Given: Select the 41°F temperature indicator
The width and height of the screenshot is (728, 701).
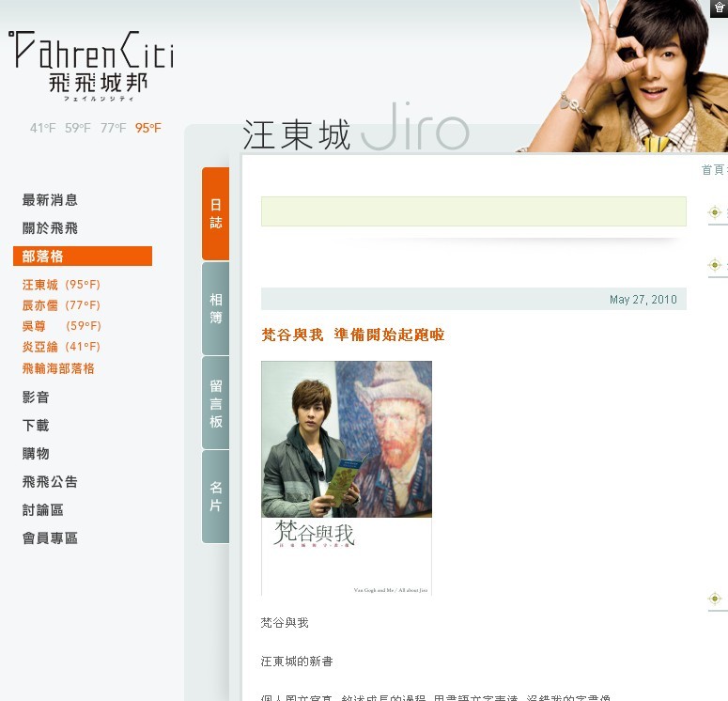Looking at the screenshot, I should (x=42, y=128).
